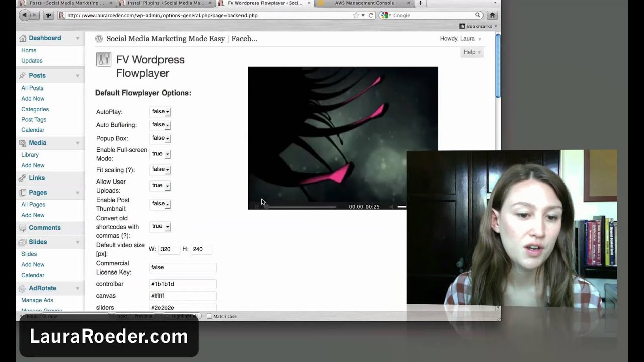The width and height of the screenshot is (644, 362).
Task: Open the Enable Full-screen Mode dropdown
Action: pyautogui.click(x=160, y=154)
